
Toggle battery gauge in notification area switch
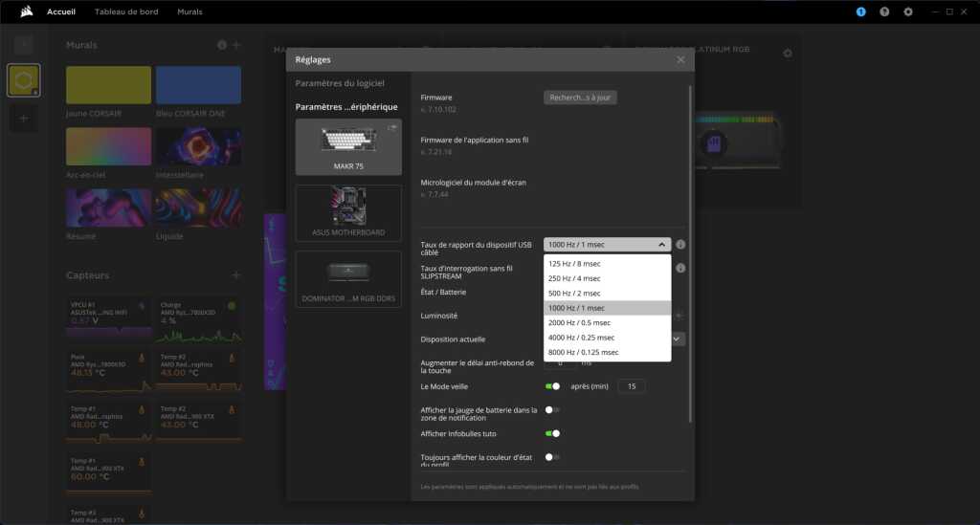[x=552, y=410]
